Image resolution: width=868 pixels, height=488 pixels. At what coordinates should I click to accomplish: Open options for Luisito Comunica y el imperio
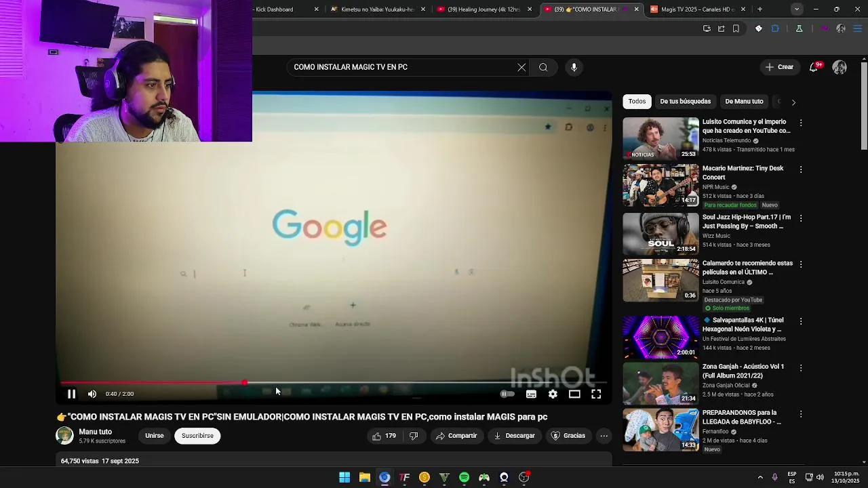click(x=801, y=123)
